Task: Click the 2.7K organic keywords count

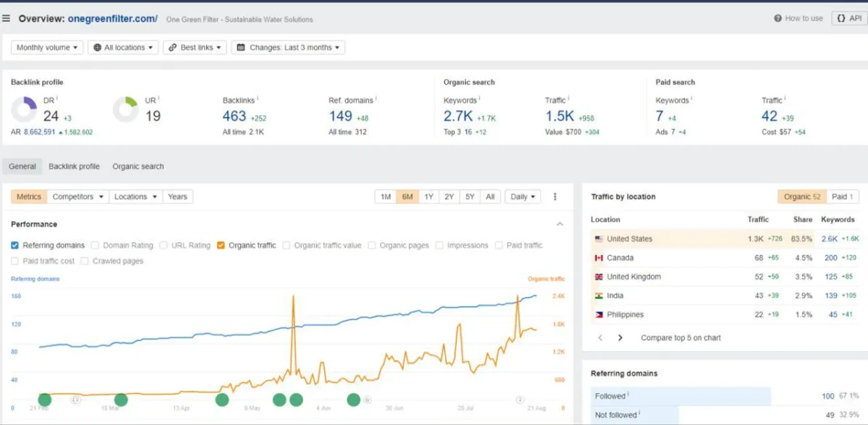Action: [x=458, y=116]
